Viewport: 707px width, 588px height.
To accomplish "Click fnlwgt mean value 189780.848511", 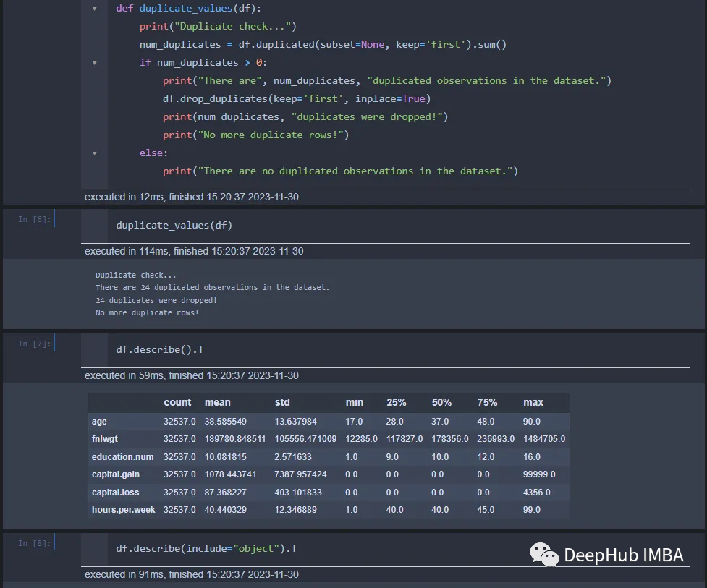I will [235, 439].
